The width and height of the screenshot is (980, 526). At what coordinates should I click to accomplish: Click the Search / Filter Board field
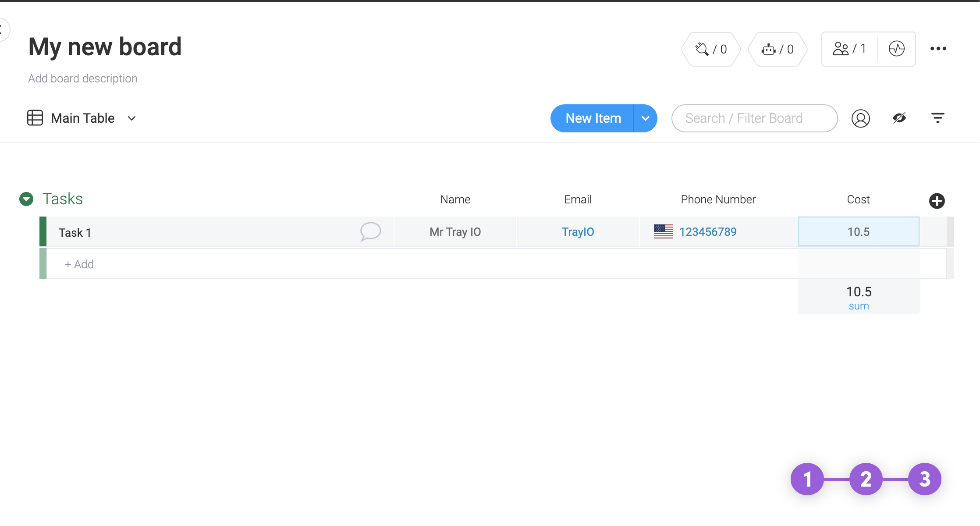(x=754, y=118)
